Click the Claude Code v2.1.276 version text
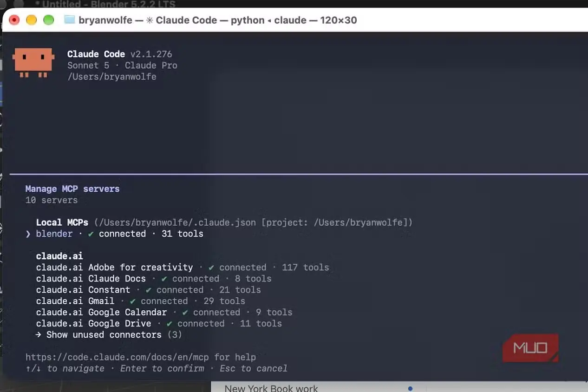The width and height of the screenshot is (588, 392). pyautogui.click(x=120, y=54)
